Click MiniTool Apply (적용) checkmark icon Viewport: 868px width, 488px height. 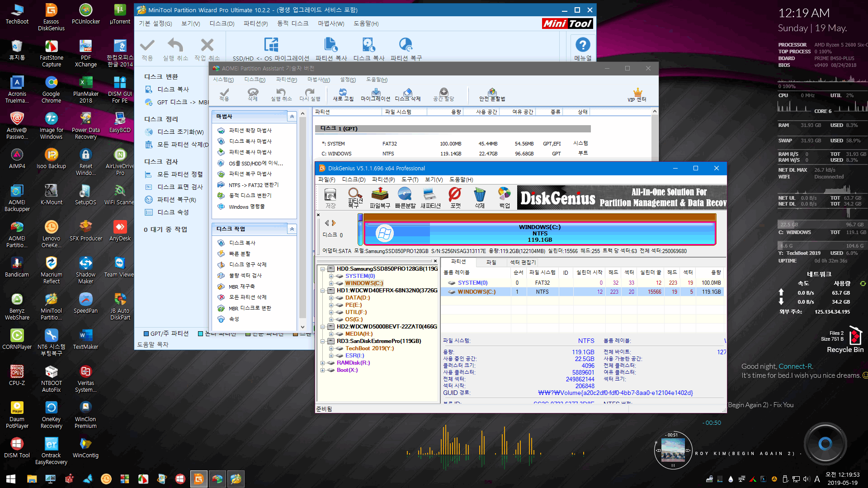pos(147,50)
